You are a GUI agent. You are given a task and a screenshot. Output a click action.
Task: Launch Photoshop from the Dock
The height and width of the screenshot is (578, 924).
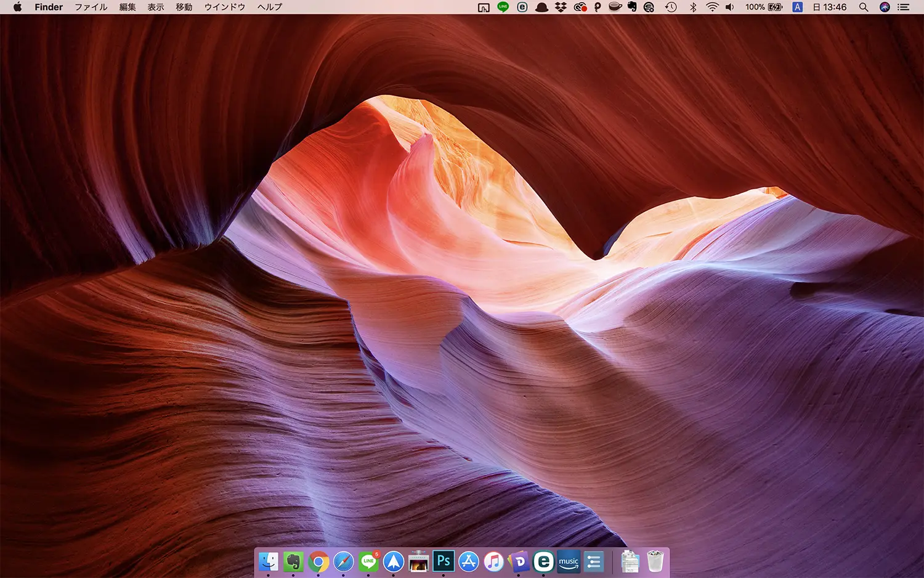[444, 561]
